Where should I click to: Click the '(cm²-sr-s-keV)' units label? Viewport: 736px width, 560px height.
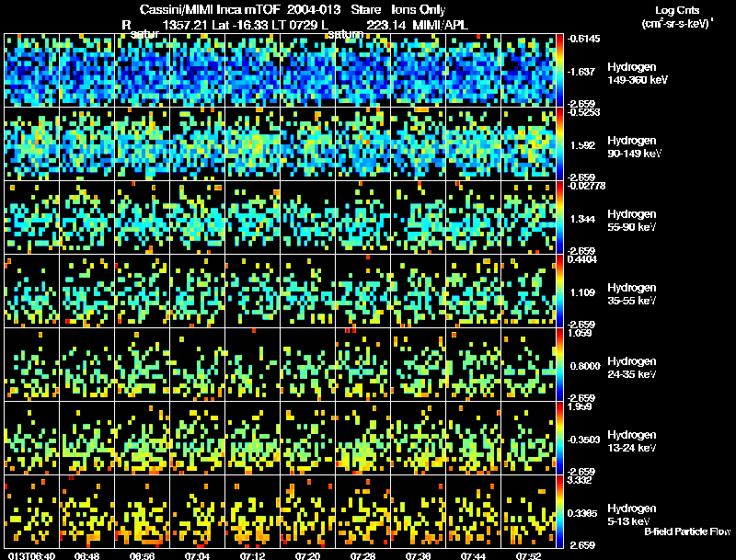[x=678, y=24]
